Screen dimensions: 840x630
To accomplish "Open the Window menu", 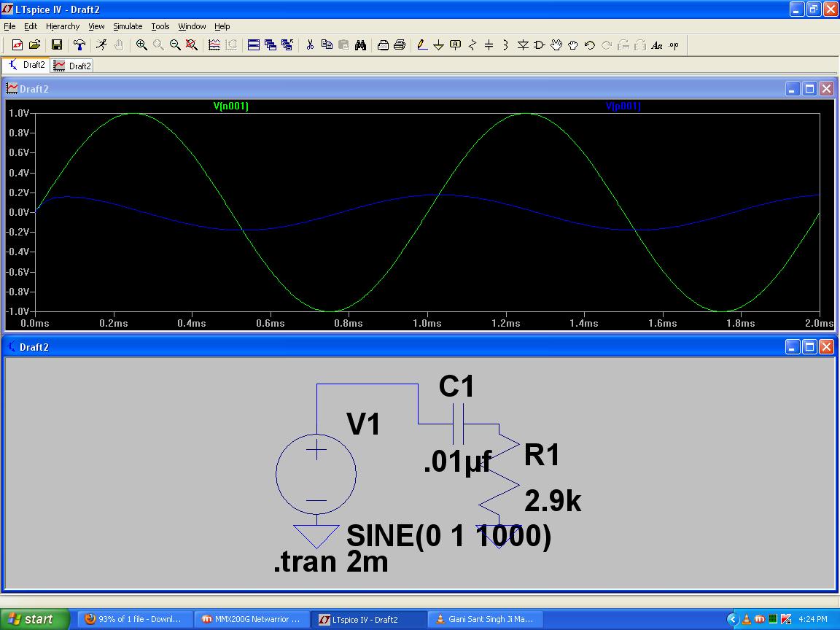I will (192, 26).
